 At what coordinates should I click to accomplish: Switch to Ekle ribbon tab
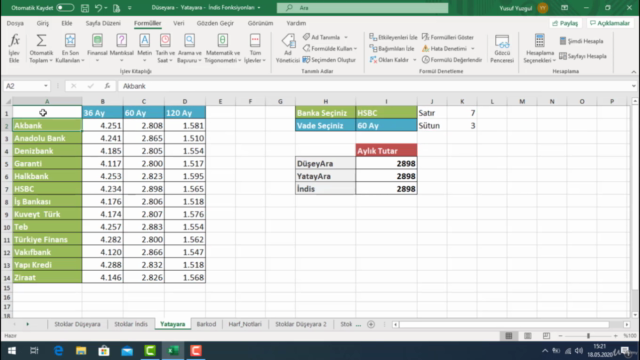pos(67,23)
